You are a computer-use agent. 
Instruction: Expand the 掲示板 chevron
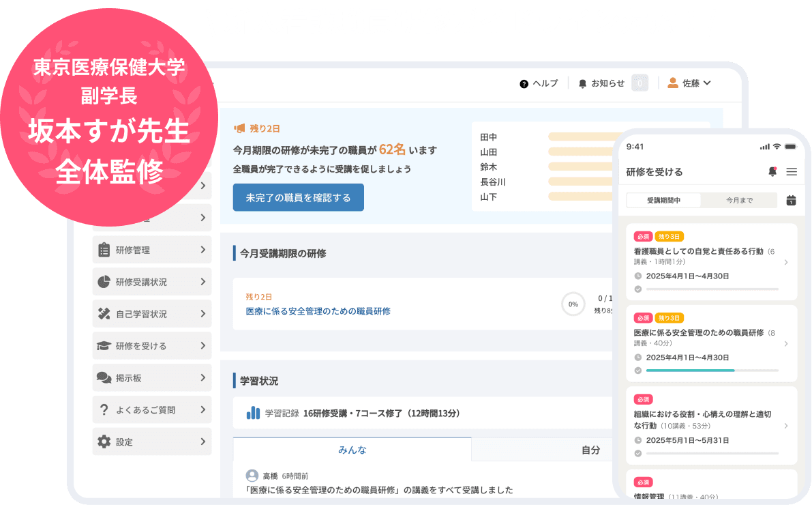click(203, 378)
